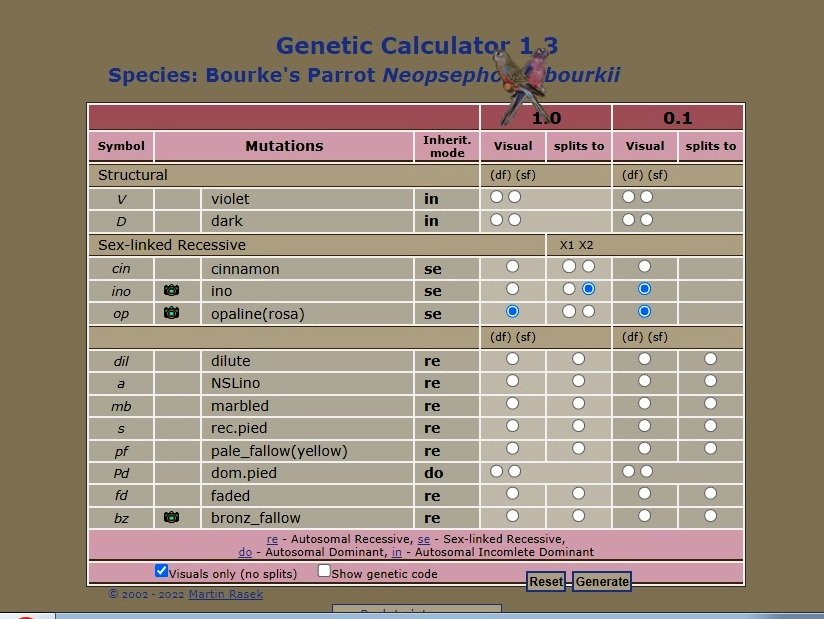Select male visual cinnamon radio button

click(513, 267)
